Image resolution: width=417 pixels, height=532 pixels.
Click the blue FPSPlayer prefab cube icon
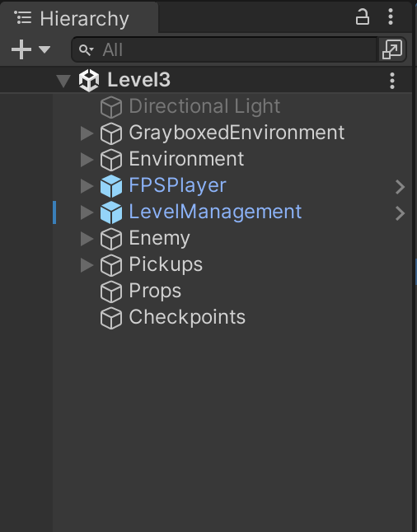tap(111, 186)
